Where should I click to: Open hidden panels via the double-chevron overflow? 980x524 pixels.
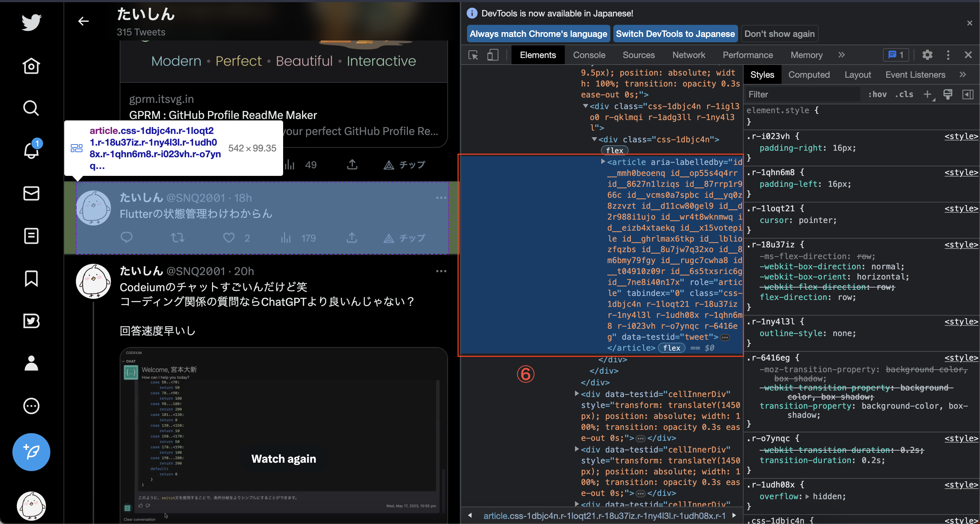[x=841, y=55]
